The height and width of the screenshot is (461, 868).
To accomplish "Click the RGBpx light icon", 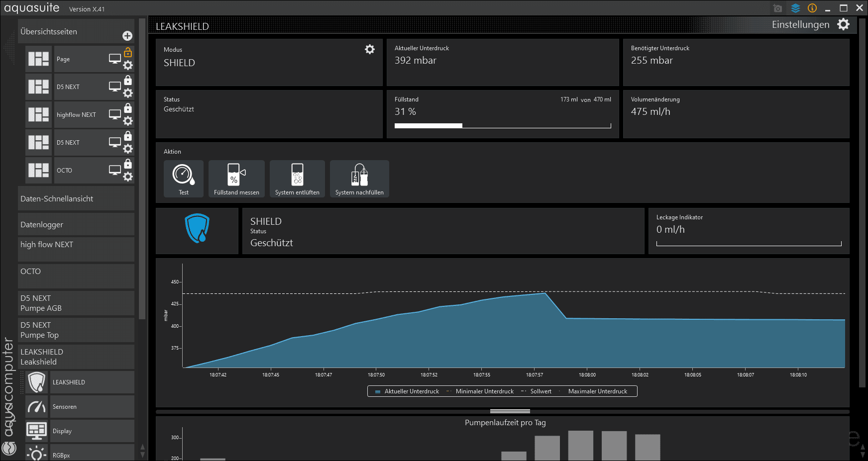I will (36, 454).
